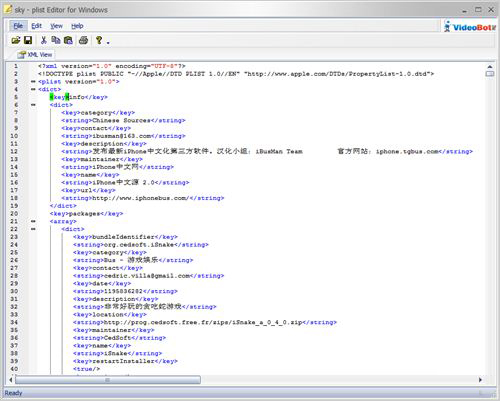Open the Edit menu
Viewport: 500px width, 401px height.
pyautogui.click(x=36, y=26)
